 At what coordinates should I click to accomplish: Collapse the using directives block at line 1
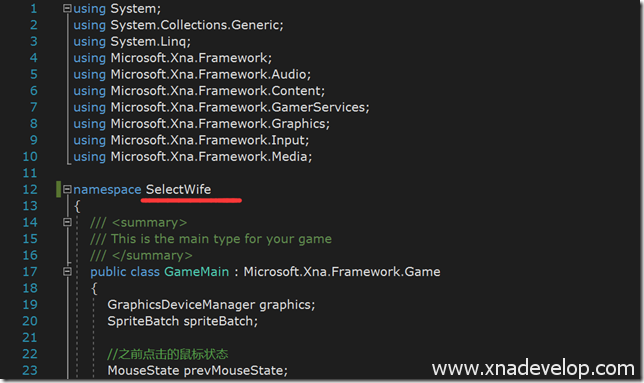click(67, 8)
